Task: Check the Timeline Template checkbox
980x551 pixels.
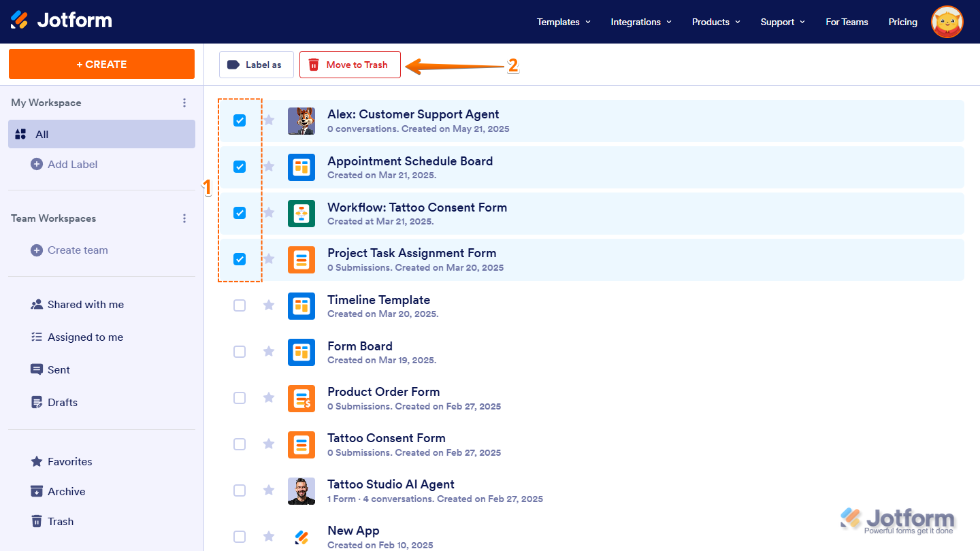Action: tap(240, 305)
